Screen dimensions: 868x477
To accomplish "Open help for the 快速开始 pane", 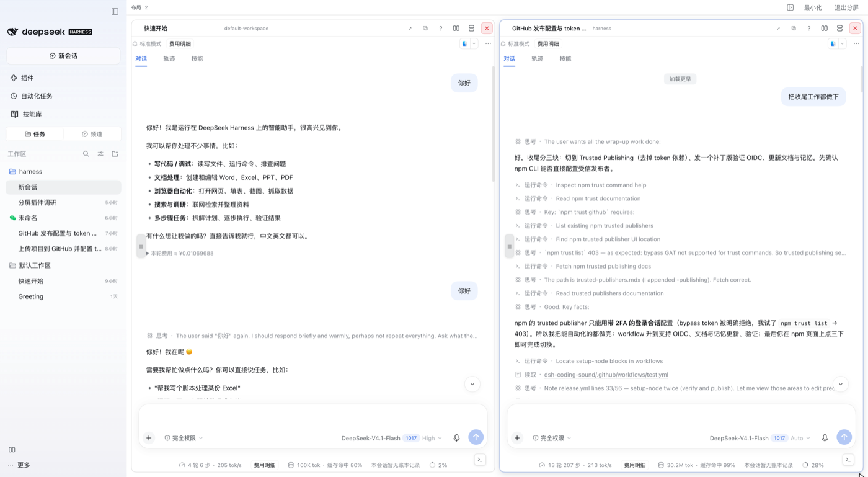I will [441, 29].
